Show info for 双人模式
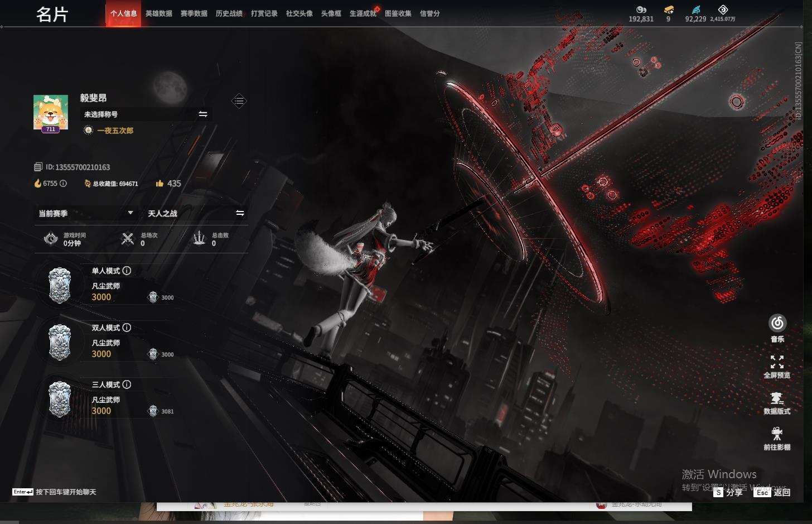Viewport: 812px width, 524px height. 127,328
